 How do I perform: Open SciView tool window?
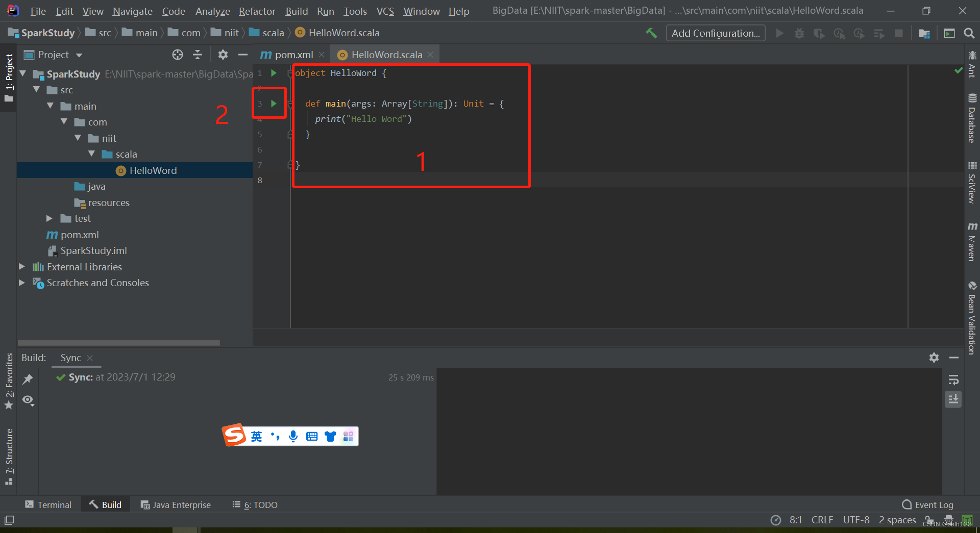pyautogui.click(x=972, y=182)
